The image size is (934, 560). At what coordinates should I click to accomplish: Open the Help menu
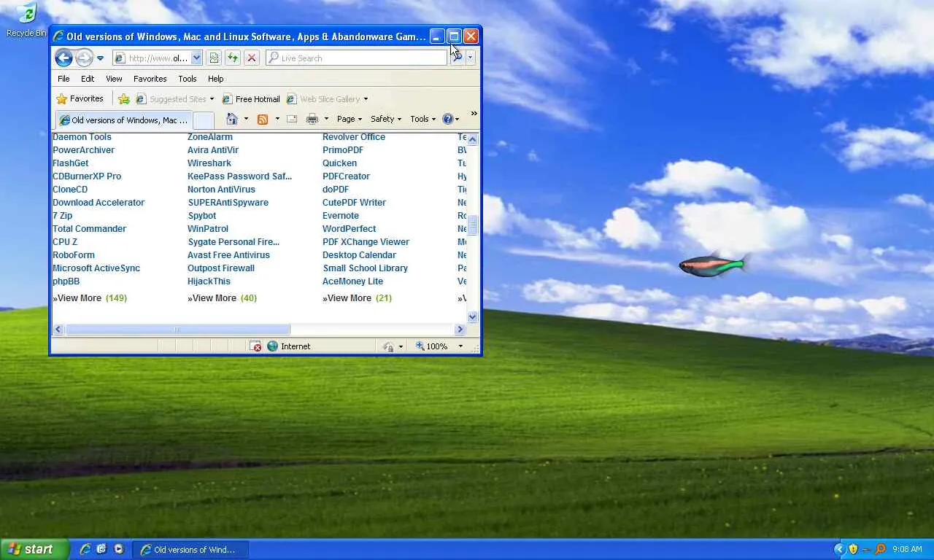pos(215,79)
